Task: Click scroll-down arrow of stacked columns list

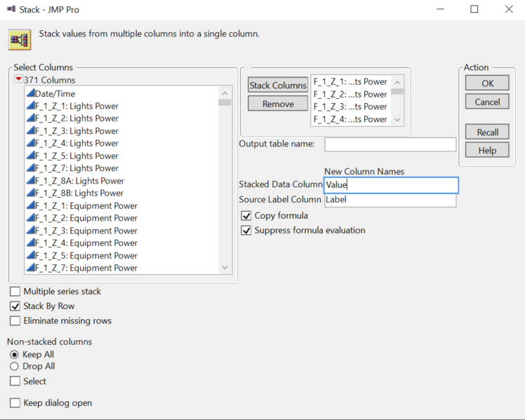Action: (x=397, y=120)
